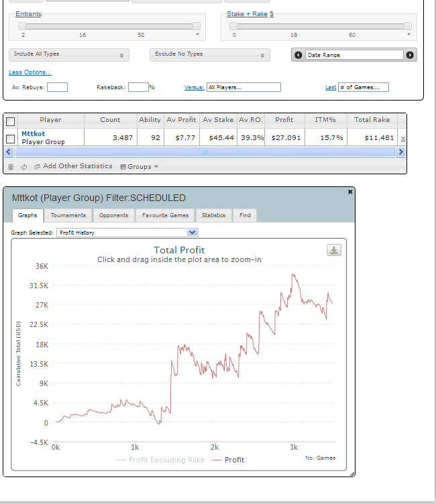Image resolution: width=436 pixels, height=504 pixels.
Task: Click the Less Options link
Action: coord(30,72)
